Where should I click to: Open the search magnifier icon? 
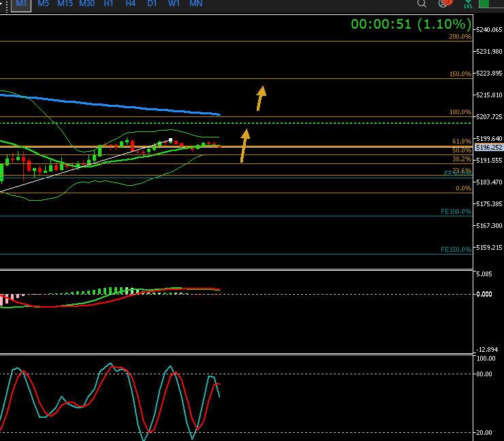pos(422,4)
